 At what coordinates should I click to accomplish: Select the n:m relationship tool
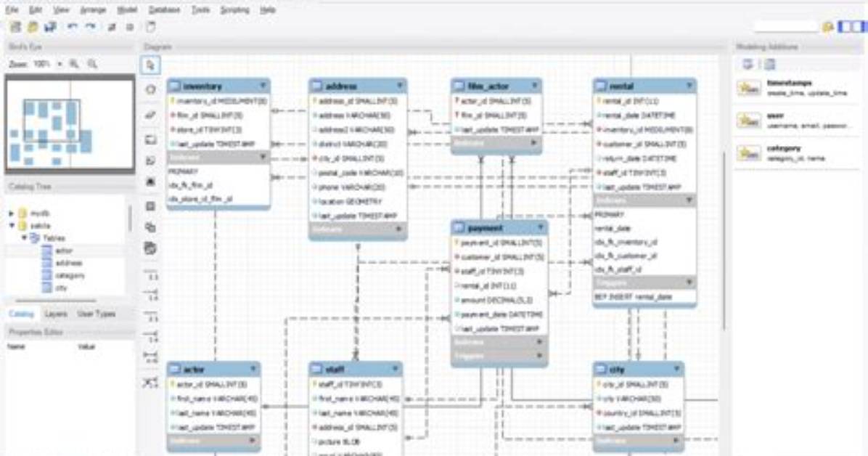coord(150,357)
